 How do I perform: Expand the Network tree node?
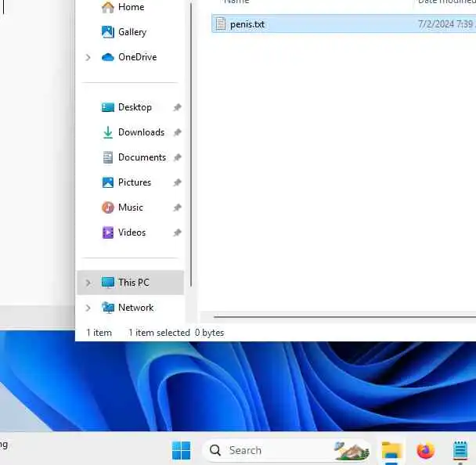click(x=88, y=308)
